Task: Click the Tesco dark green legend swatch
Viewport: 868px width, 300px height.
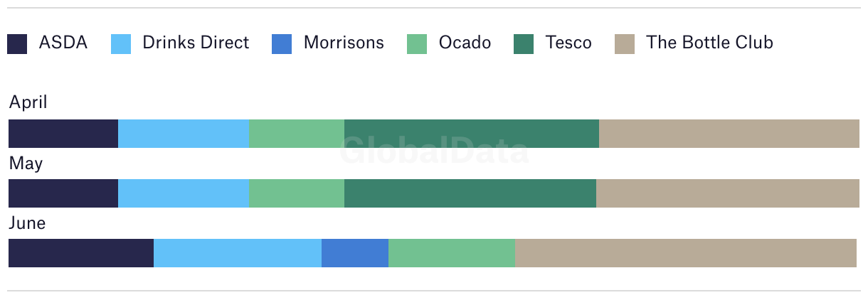Action: pyautogui.click(x=524, y=44)
